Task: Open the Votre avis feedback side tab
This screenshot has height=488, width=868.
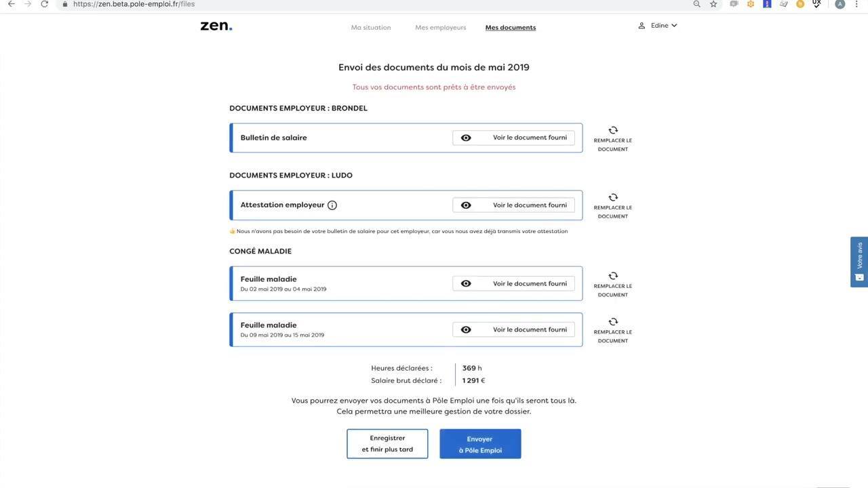Action: tap(859, 262)
